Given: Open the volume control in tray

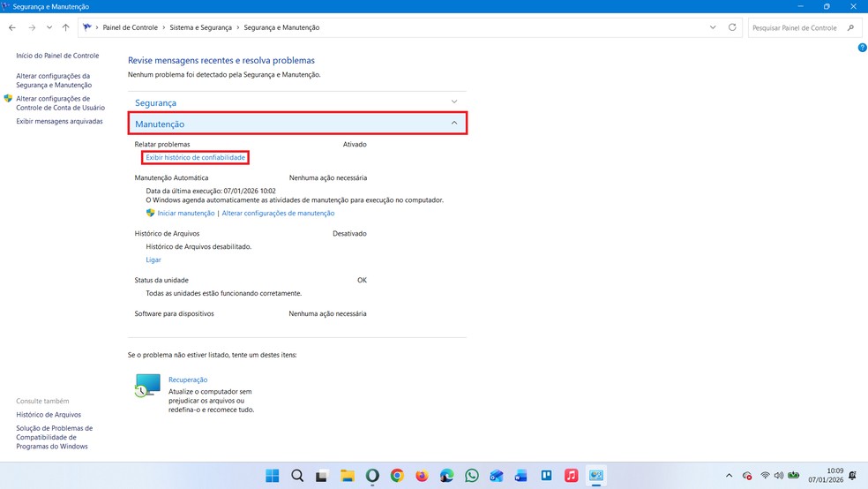Looking at the screenshot, I should click(779, 475).
